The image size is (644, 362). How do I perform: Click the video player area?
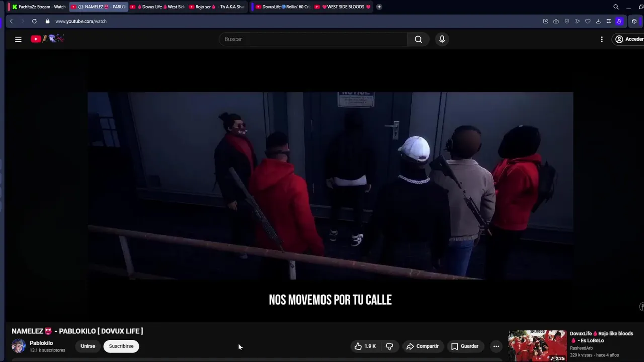[x=330, y=185]
